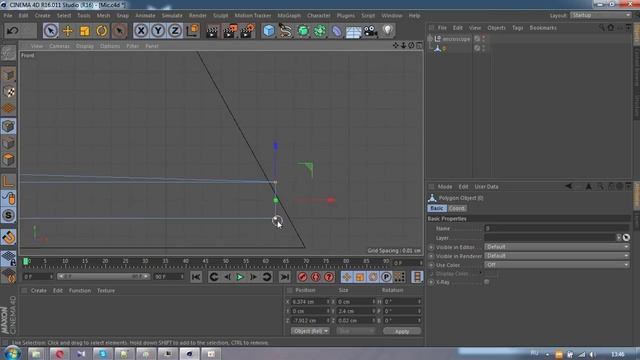
Task: Expand the microscope object tree
Action: [430, 39]
